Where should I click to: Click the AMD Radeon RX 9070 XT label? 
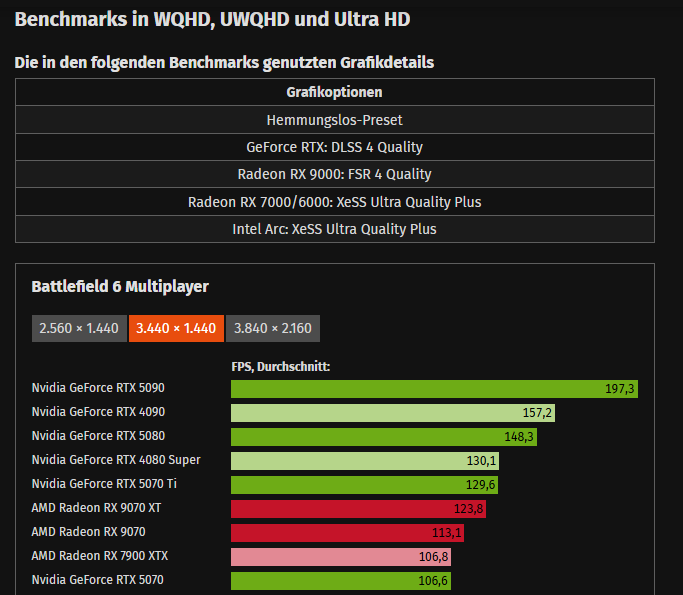pyautogui.click(x=96, y=508)
